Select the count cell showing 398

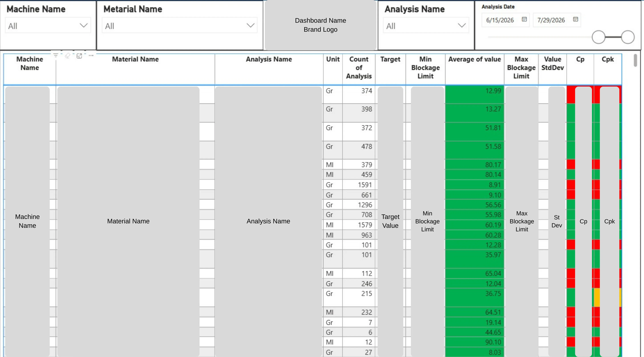359,113
